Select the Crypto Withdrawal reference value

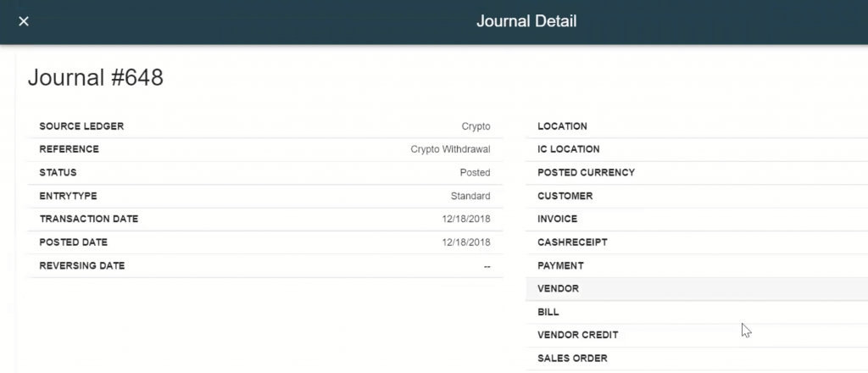pos(450,149)
